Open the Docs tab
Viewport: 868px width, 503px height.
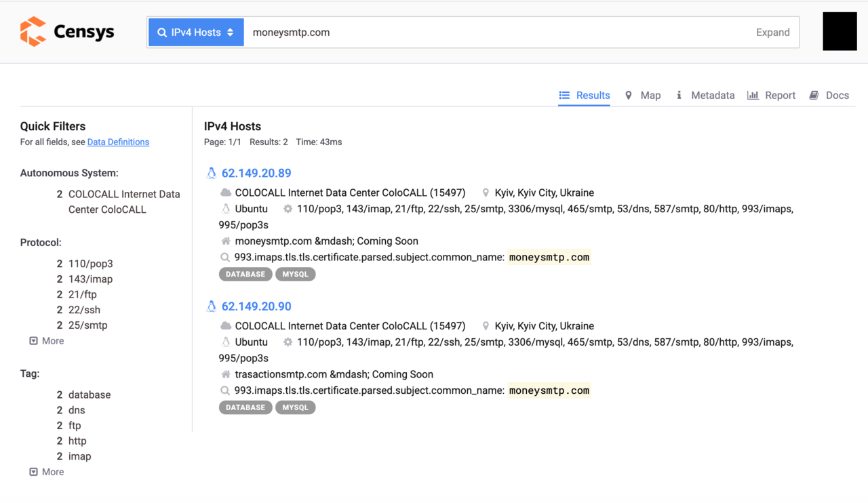[x=829, y=96]
